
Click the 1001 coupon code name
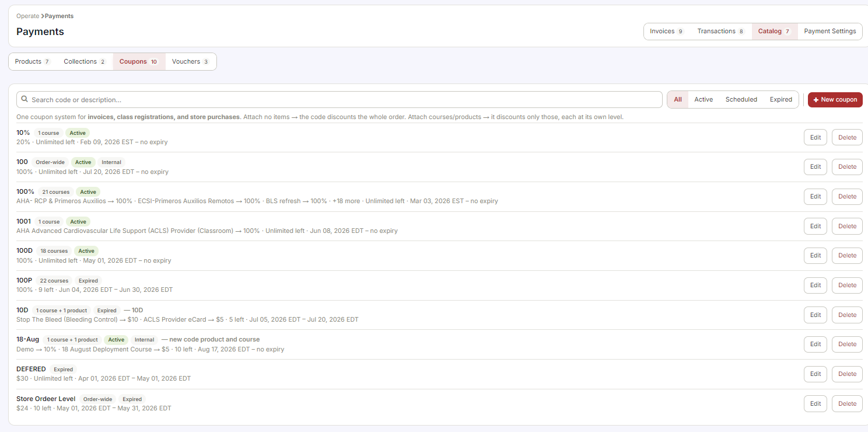pos(23,221)
